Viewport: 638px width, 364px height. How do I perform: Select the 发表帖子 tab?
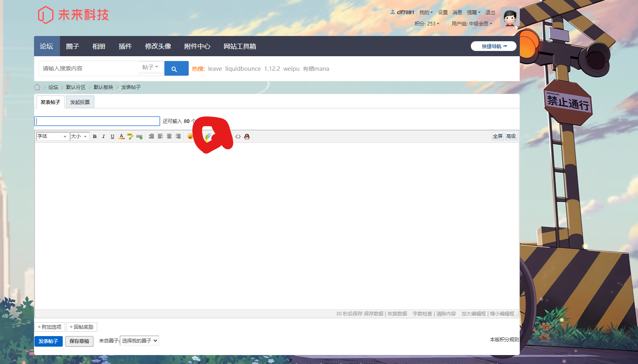[50, 102]
